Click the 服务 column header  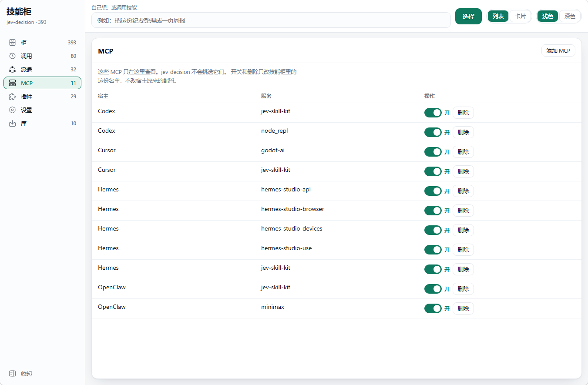(x=266, y=96)
